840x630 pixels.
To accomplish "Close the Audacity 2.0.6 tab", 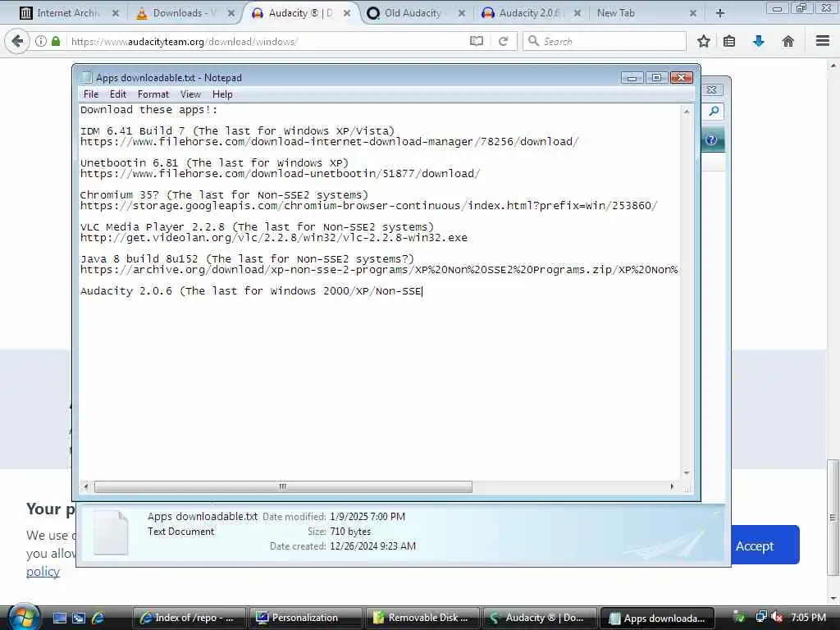I will coord(577,13).
